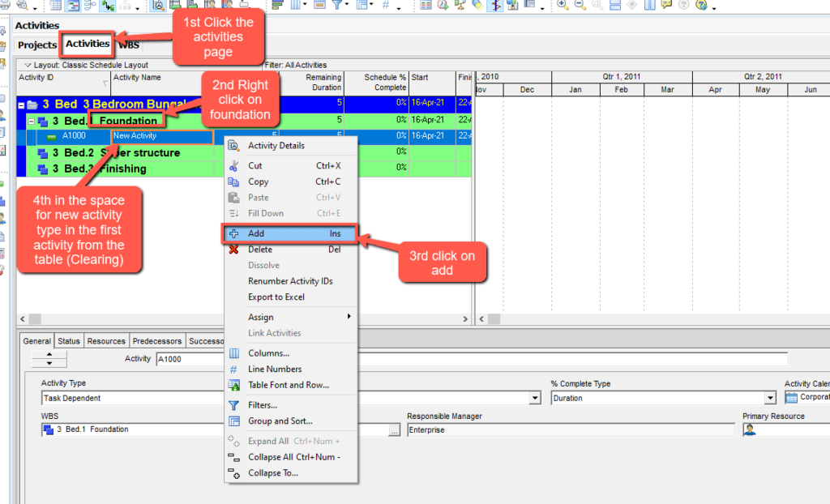Toggle Line Numbers in the context menu

270,369
